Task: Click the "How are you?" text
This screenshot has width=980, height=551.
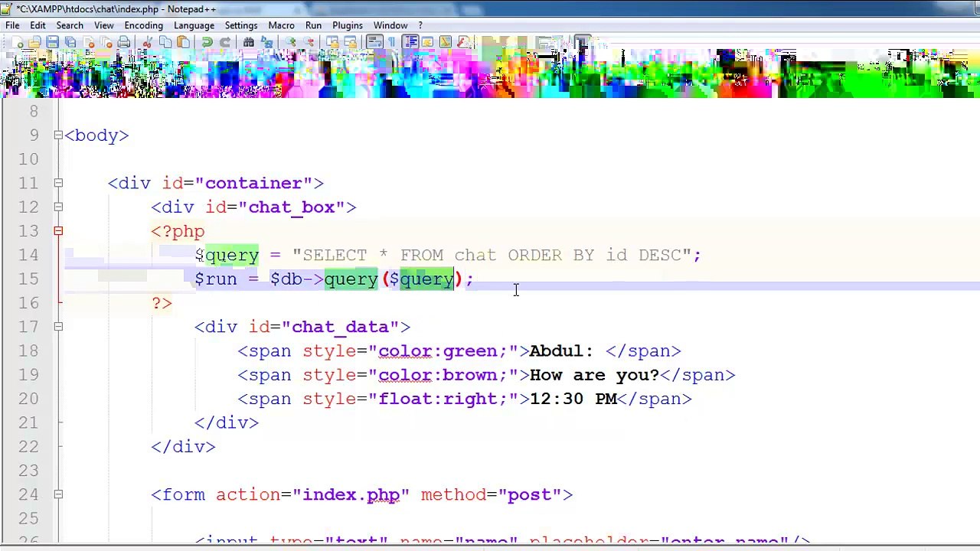Action: tap(594, 375)
